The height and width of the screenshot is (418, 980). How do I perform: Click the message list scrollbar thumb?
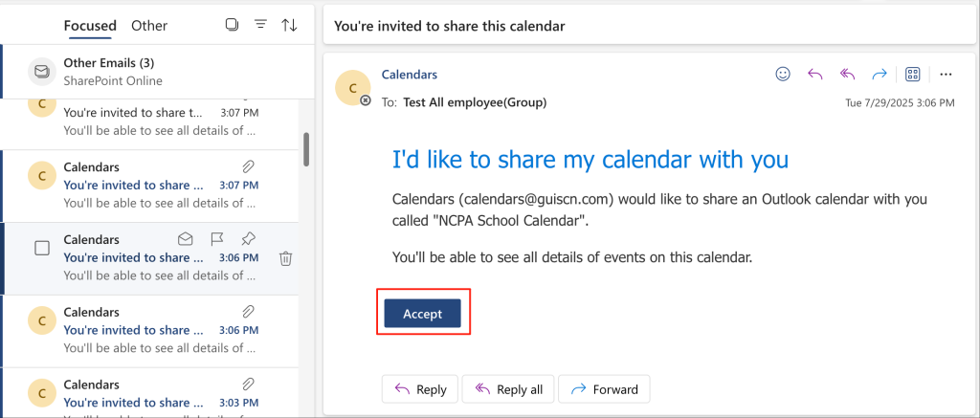click(306, 149)
